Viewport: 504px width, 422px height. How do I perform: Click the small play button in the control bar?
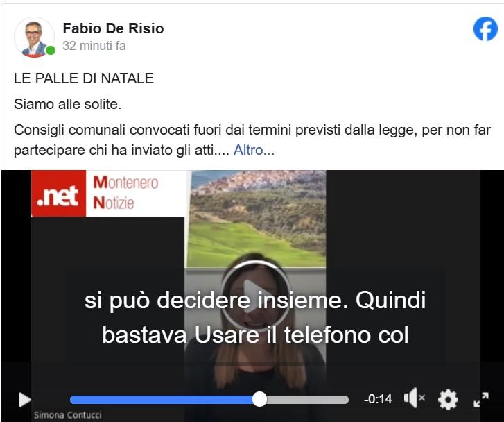click(24, 400)
